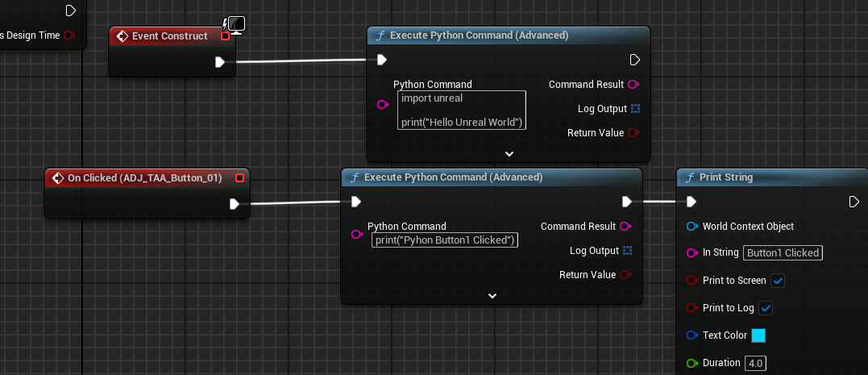Click the exec output pin of the Hello Unreal World Python node

pos(634,60)
